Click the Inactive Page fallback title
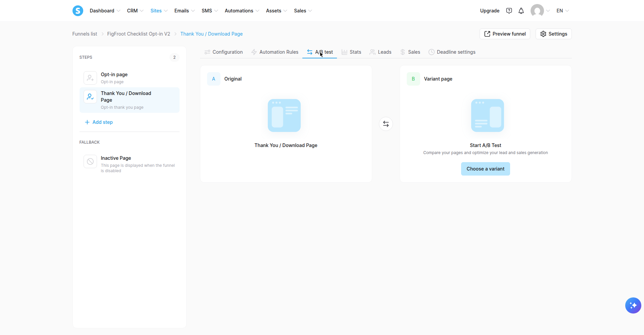The image size is (644, 335). click(x=116, y=158)
